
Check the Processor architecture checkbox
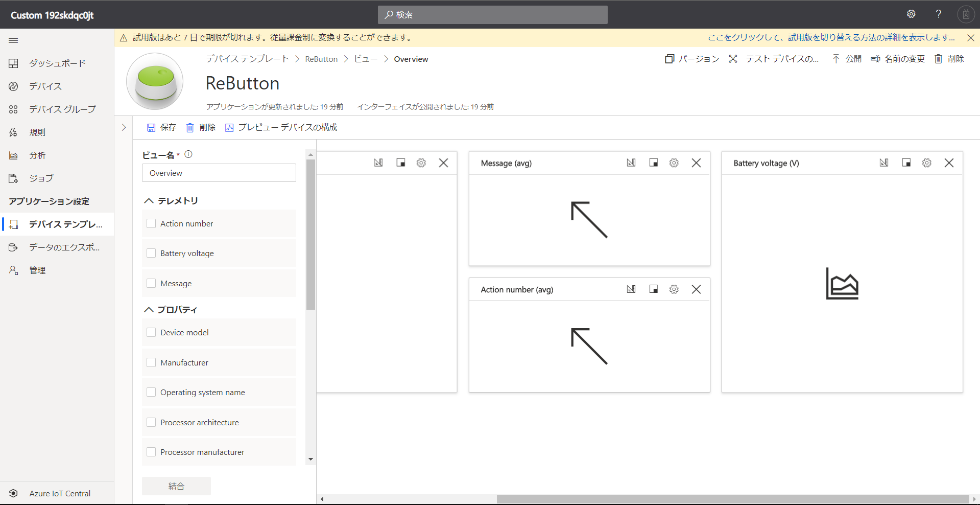point(151,422)
